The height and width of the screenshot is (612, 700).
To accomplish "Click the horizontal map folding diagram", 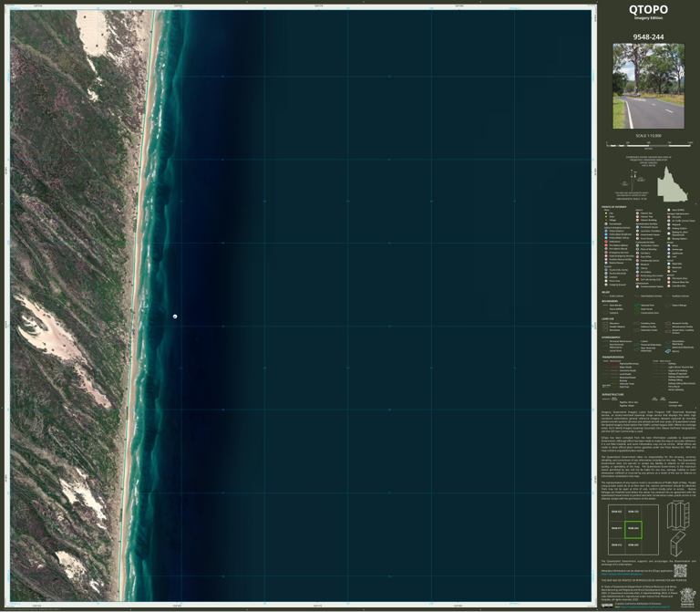I will [678, 515].
